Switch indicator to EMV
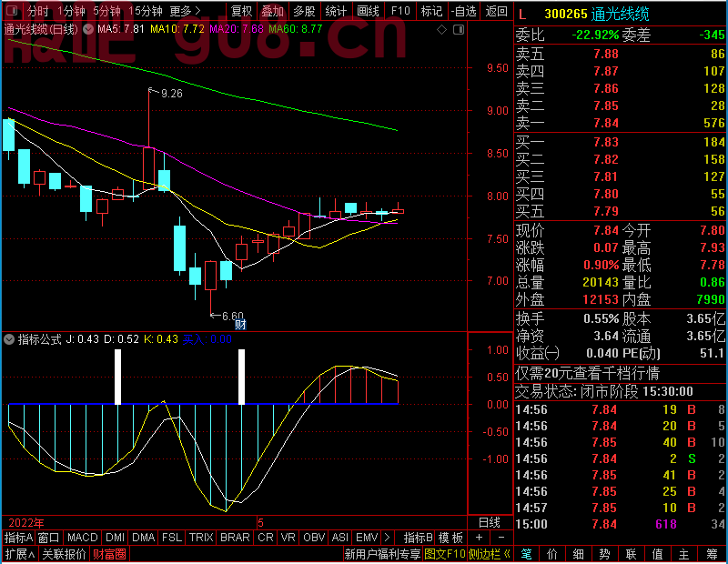728x564 pixels. tap(367, 538)
